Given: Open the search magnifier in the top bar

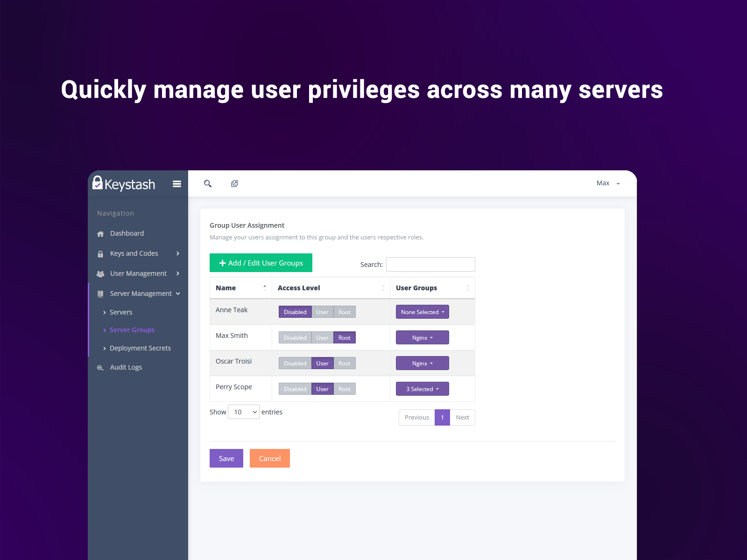Looking at the screenshot, I should 207,183.
